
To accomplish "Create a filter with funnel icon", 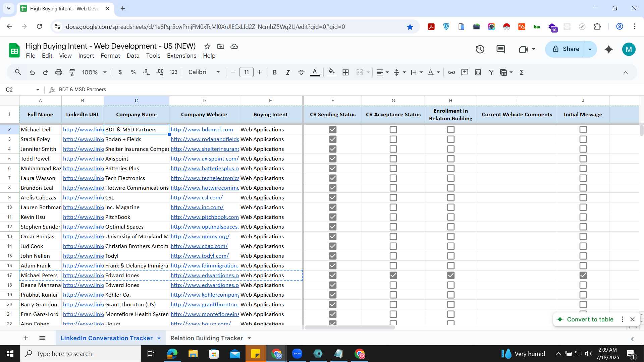I will pyautogui.click(x=491, y=72).
